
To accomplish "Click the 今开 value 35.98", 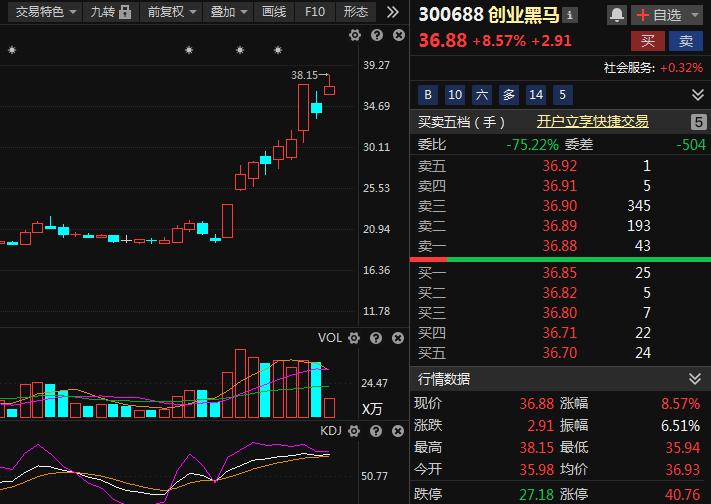I will (x=536, y=470).
